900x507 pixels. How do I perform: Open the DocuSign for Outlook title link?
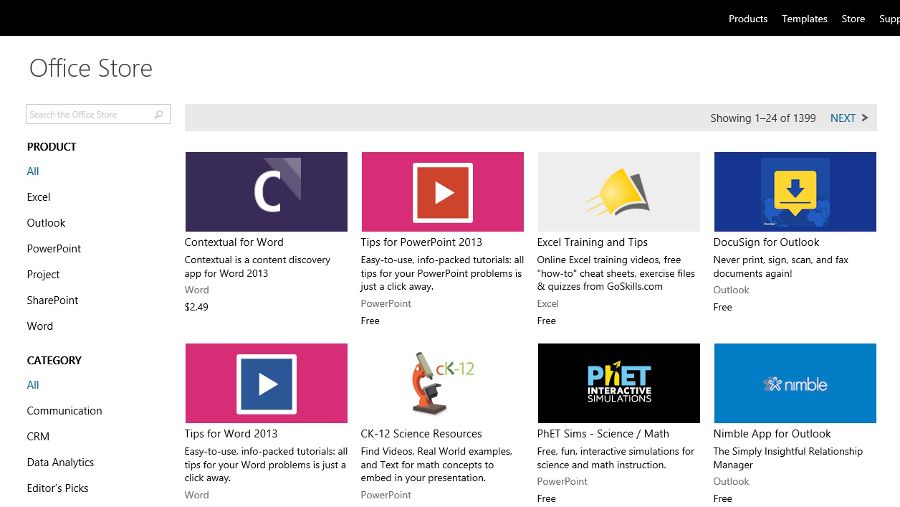766,242
